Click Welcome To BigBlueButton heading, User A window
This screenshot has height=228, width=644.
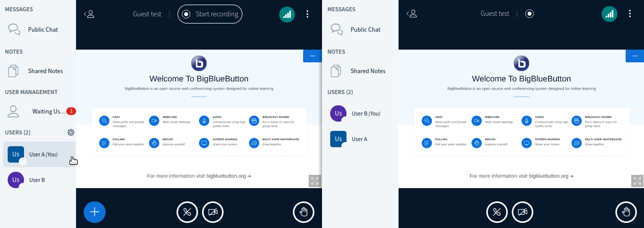pyautogui.click(x=199, y=79)
